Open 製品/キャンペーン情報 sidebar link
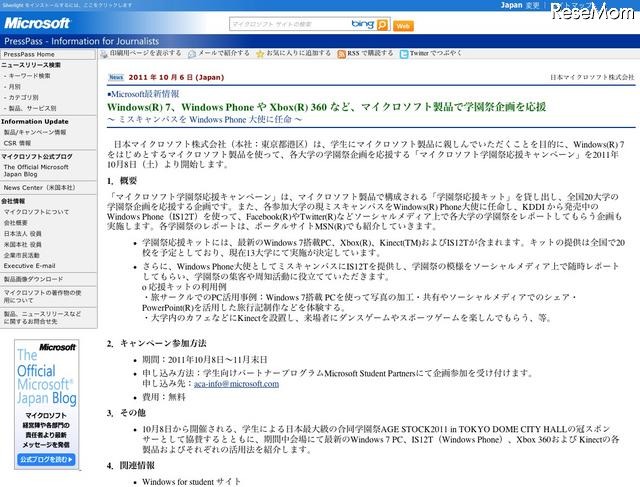 tap(35, 132)
